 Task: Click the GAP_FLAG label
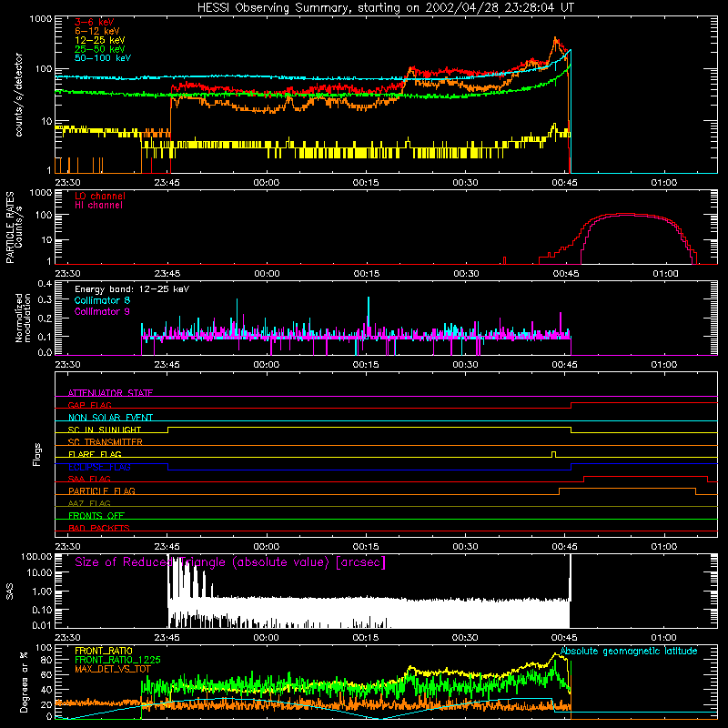tap(89, 405)
